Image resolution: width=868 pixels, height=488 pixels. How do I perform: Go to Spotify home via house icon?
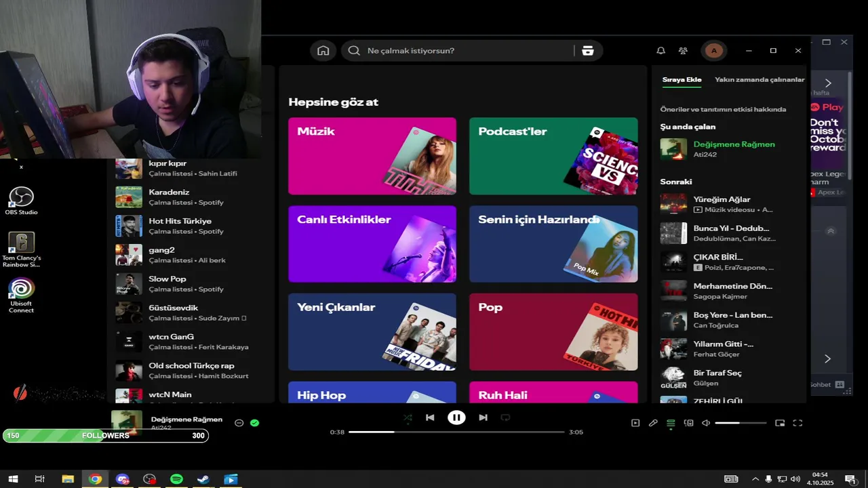pyautogui.click(x=323, y=51)
